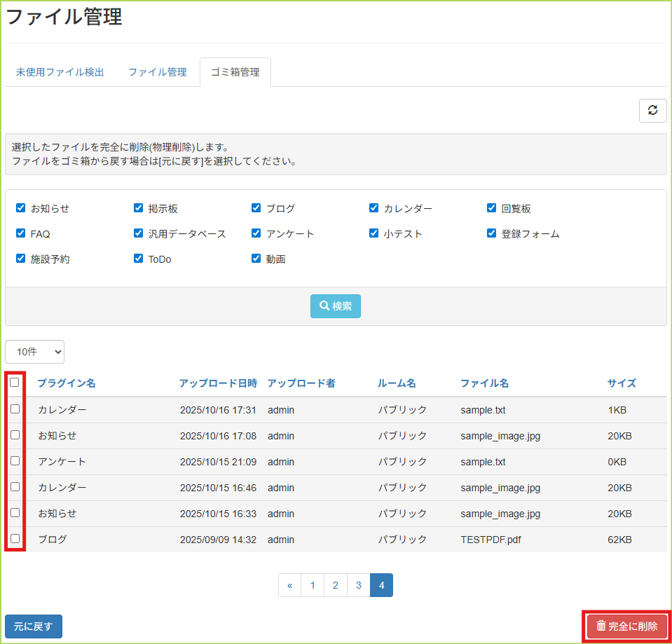Click the trash 完全に削除 button
Image resolution: width=672 pixels, height=644 pixels.
[626, 626]
